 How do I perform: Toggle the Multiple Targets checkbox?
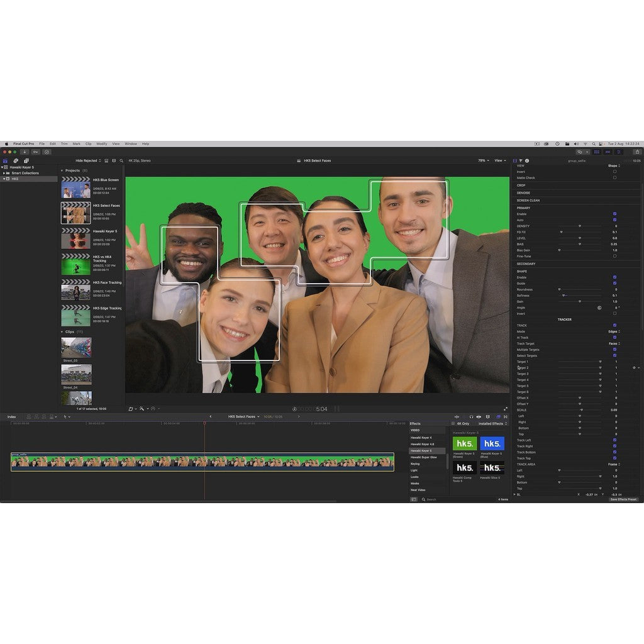point(615,350)
